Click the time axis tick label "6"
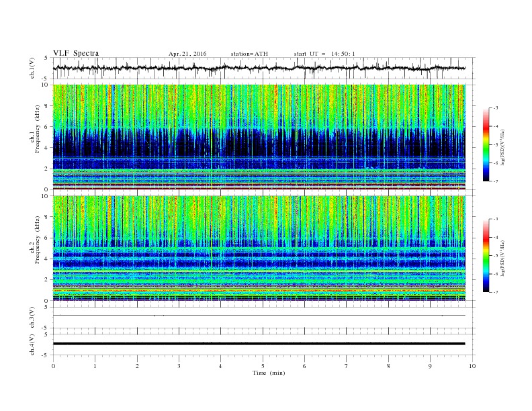Image resolution: width=532 pixels, height=411 pixels. pos(304,366)
